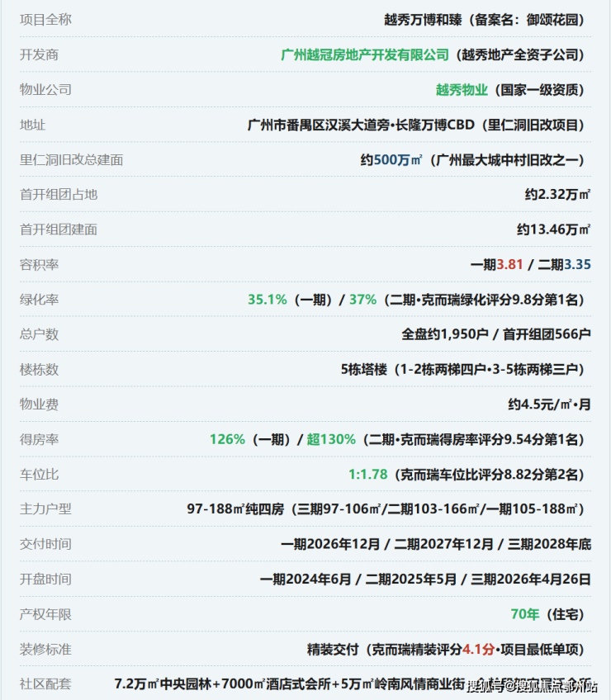Click the red 3.81 plot ratio value

(x=509, y=264)
